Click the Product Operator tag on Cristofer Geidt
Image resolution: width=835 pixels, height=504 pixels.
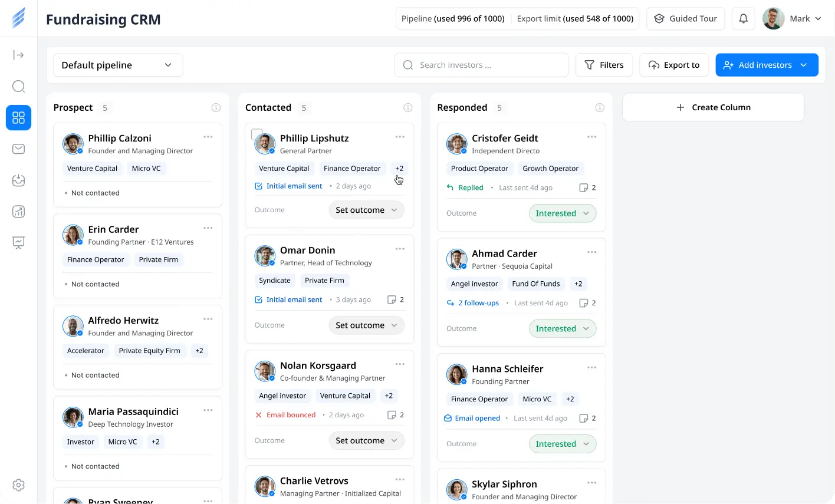click(x=479, y=169)
